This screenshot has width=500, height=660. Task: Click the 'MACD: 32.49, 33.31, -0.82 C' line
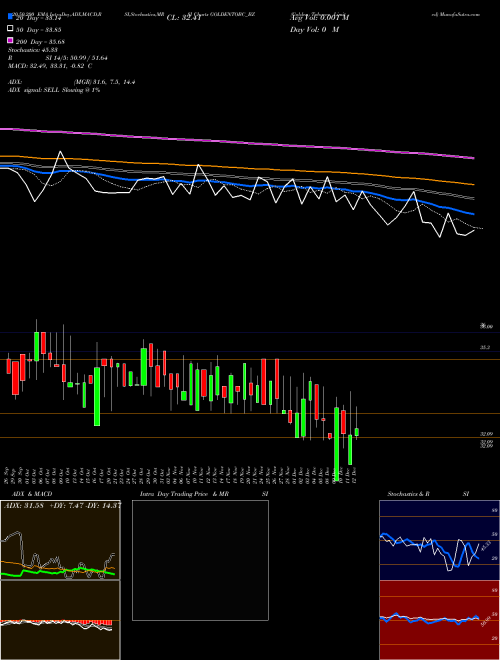point(50,66)
